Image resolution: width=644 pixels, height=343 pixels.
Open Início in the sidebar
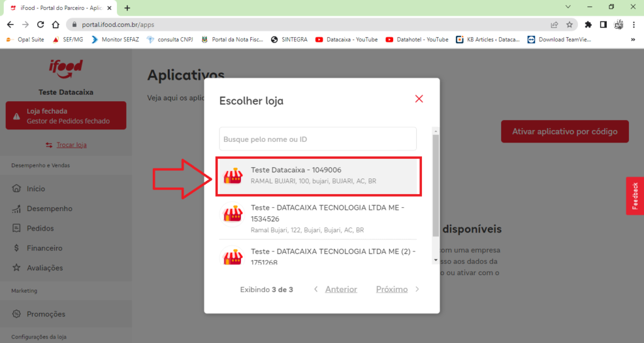click(36, 188)
